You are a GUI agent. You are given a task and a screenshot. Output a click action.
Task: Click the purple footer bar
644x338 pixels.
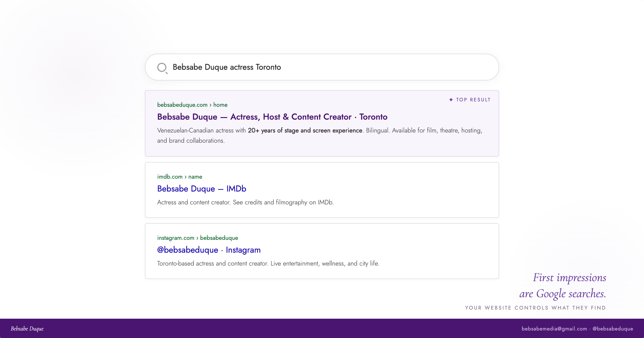pos(322,328)
